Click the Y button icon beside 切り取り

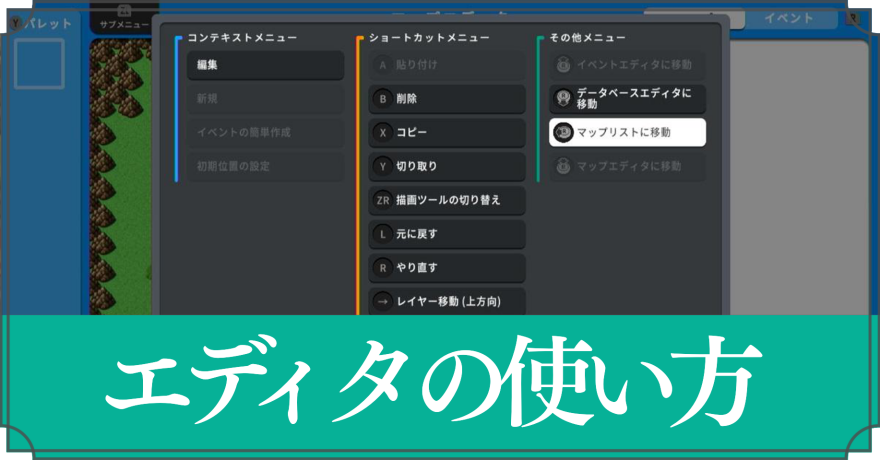point(383,166)
